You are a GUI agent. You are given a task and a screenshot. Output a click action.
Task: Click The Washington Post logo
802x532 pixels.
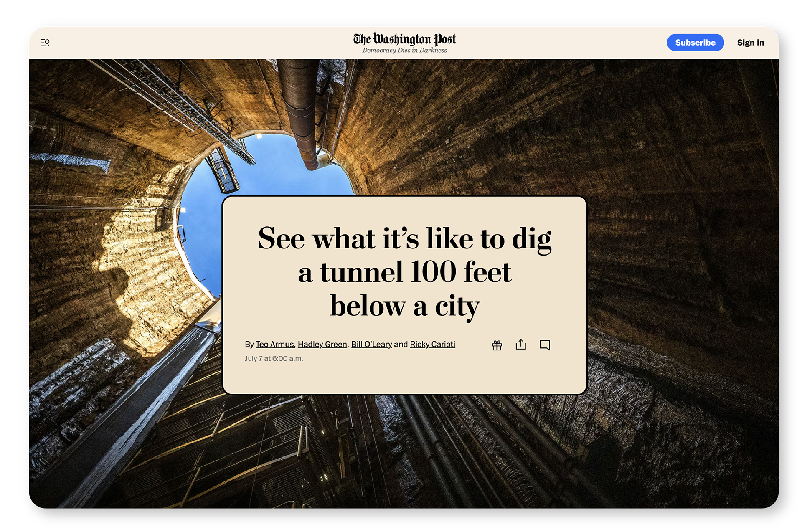point(404,39)
